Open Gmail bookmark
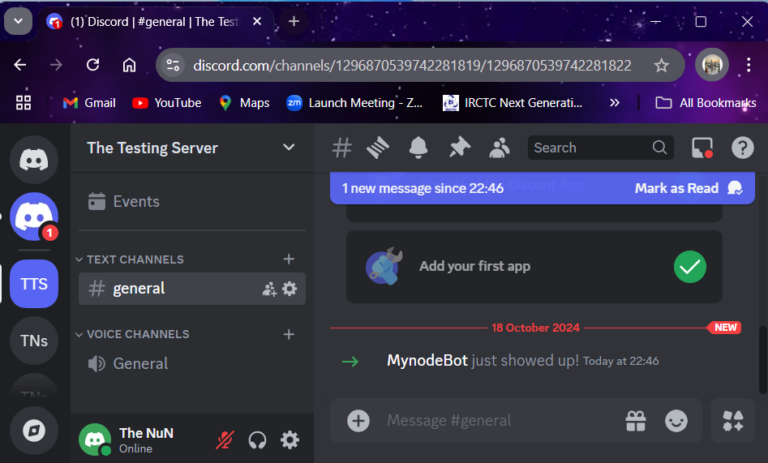 tap(89, 103)
